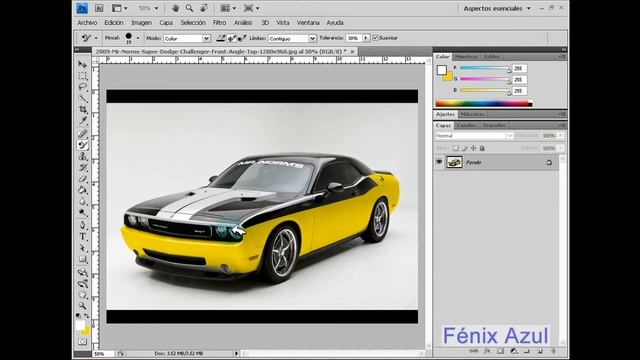The image size is (640, 360).
Task: Open the Aspectos esenciales workspace menu
Action: click(497, 8)
